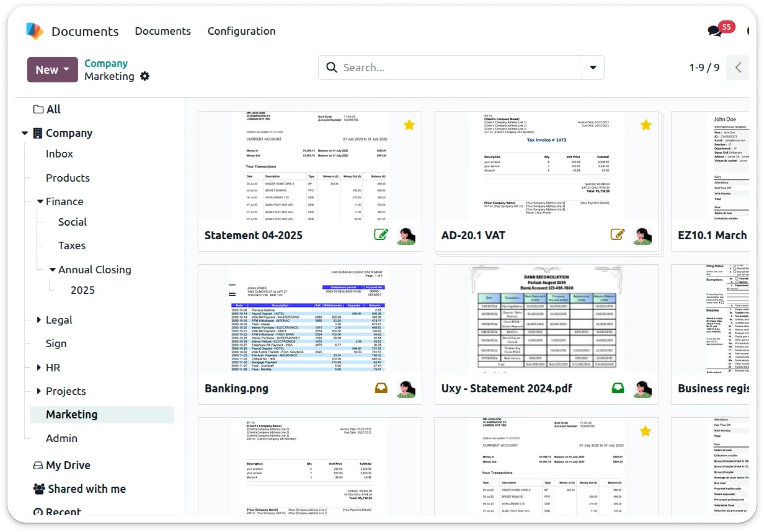The height and width of the screenshot is (532, 764).
Task: Open the Banking.png thumbnail preview
Action: 309,319
